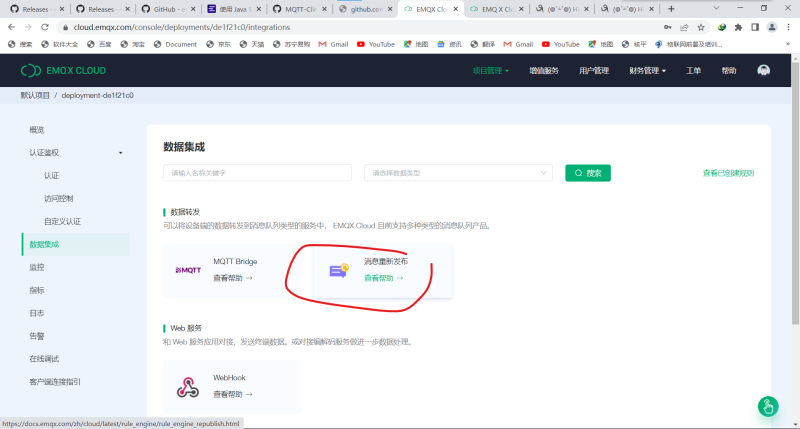This screenshot has height=429, width=800.
Task: Click deployment-de1f21c0 breadcrumb
Action: point(97,95)
